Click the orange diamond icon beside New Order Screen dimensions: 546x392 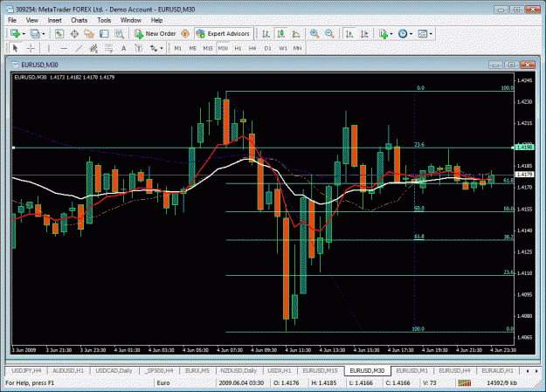point(185,34)
